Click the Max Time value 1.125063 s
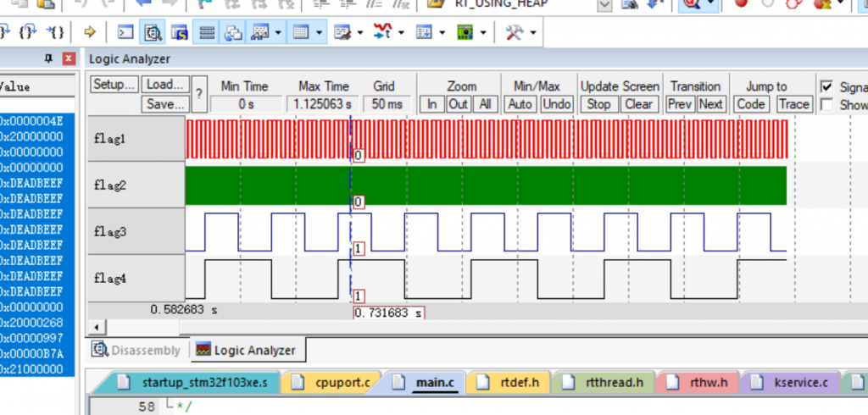 (x=322, y=104)
